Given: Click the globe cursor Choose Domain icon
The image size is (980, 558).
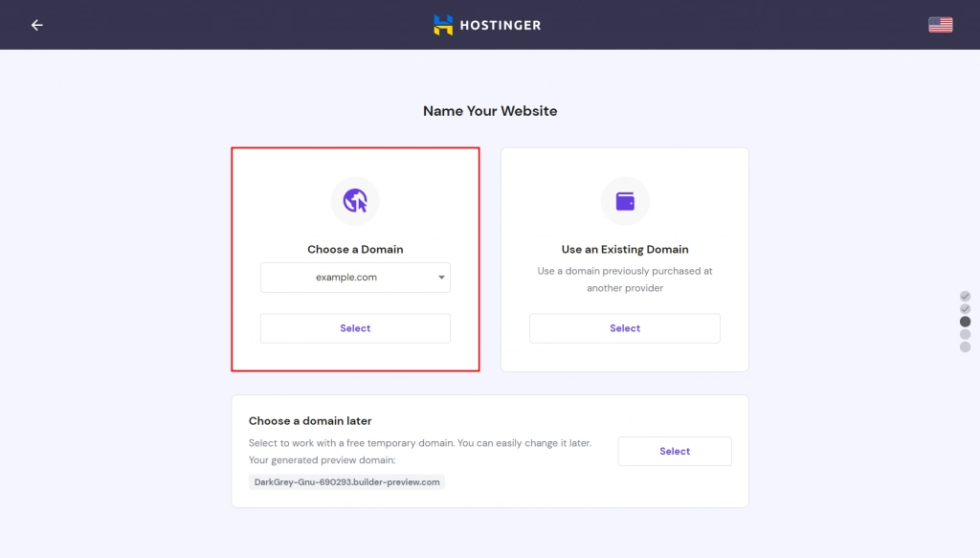Looking at the screenshot, I should 355,201.
